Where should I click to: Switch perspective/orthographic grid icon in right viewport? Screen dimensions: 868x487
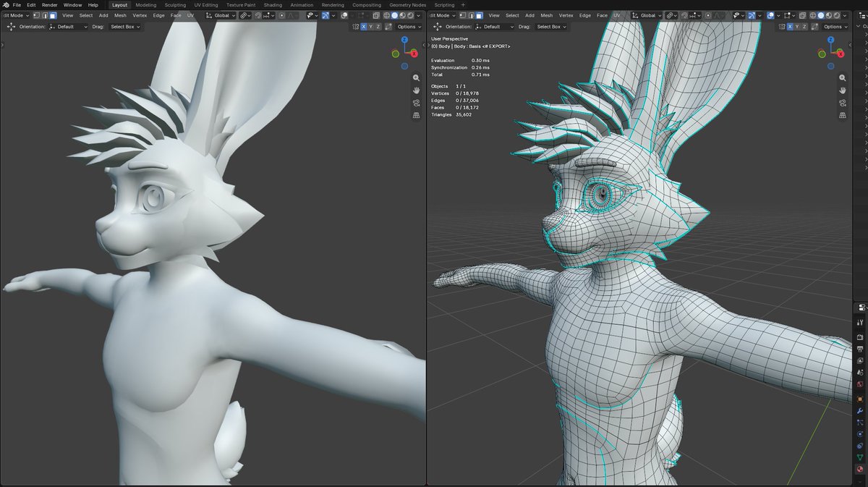tap(843, 114)
